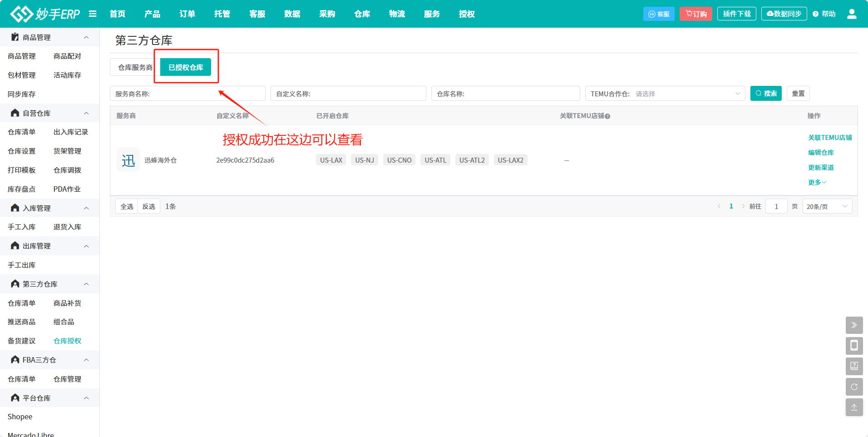Open the help document icon on right

[x=854, y=366]
